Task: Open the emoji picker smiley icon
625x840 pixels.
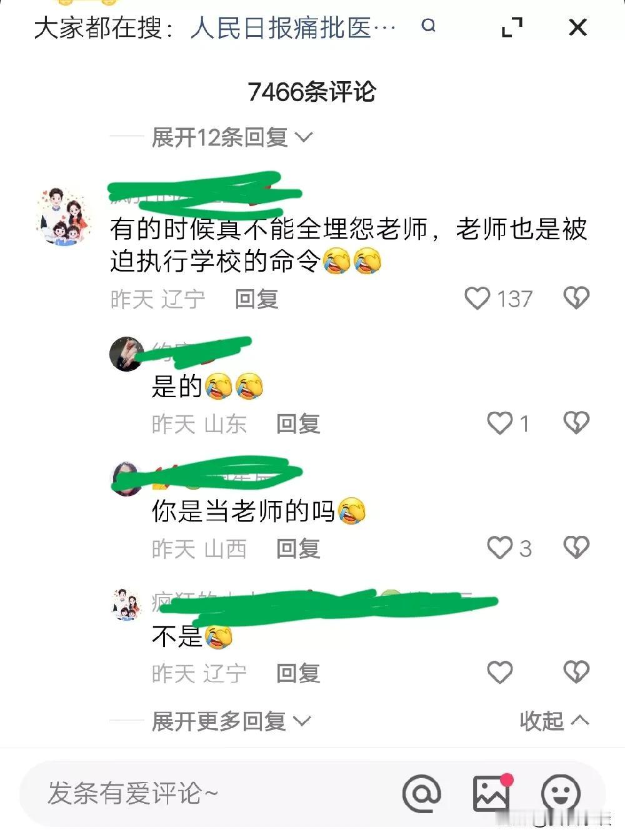Action: click(x=560, y=794)
